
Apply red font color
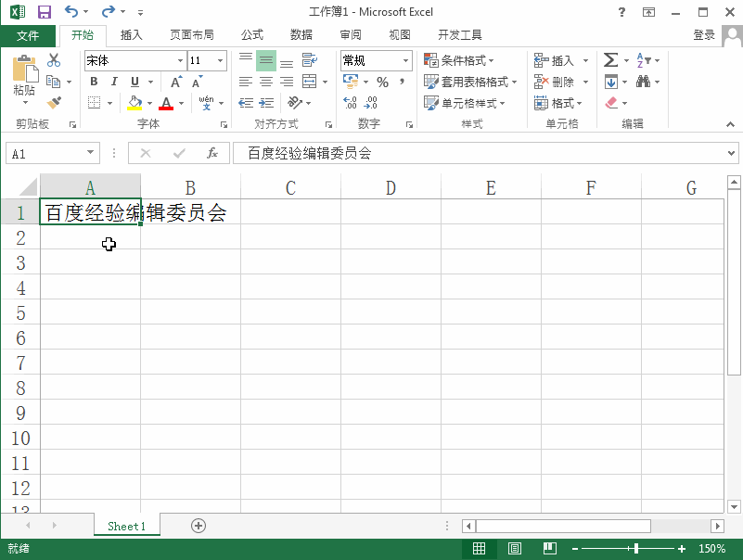(166, 103)
